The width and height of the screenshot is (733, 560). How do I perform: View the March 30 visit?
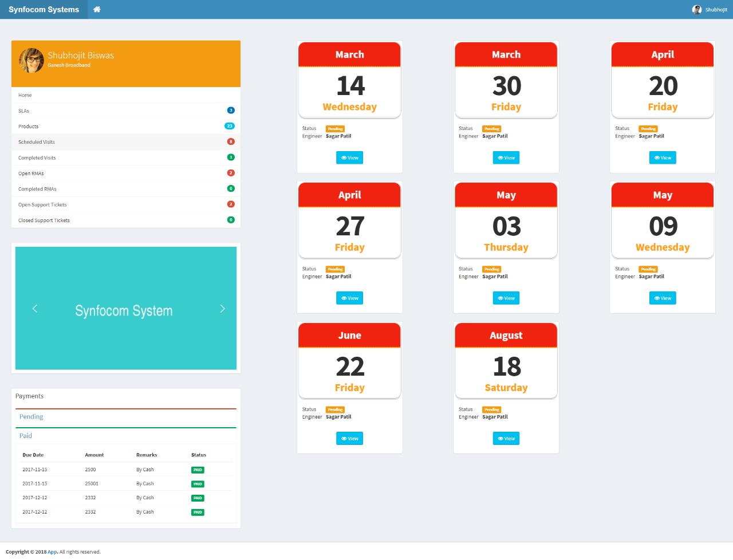pyautogui.click(x=506, y=157)
